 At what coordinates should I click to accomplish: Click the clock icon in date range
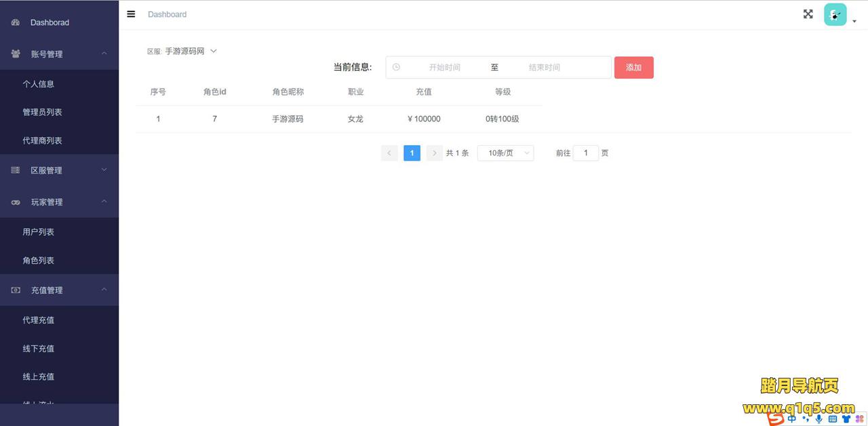[x=396, y=67]
